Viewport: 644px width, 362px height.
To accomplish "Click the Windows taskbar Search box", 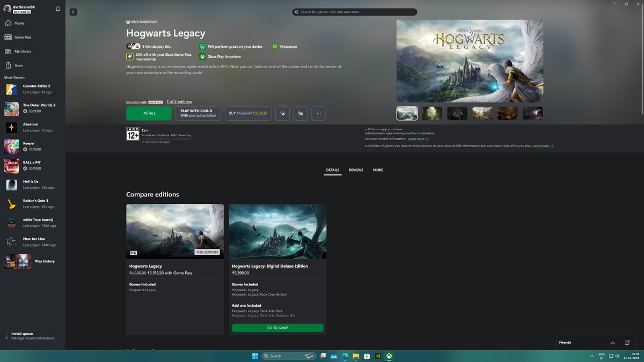I will coord(289,356).
